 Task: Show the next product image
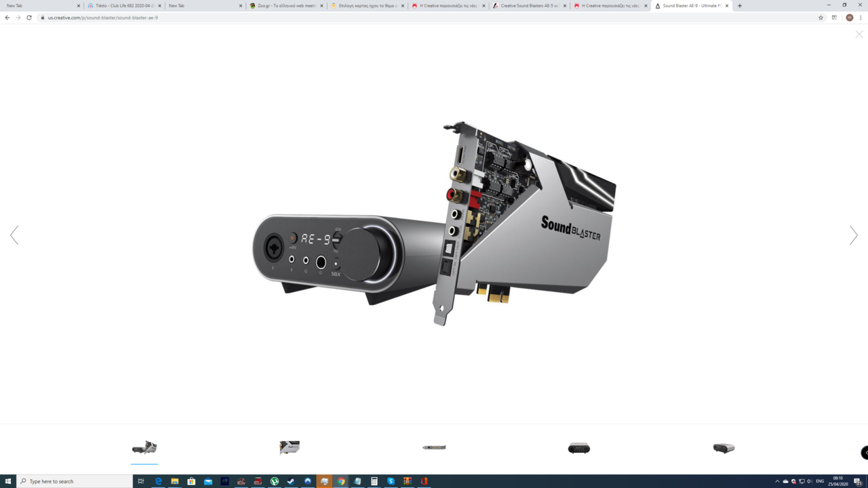tap(853, 235)
